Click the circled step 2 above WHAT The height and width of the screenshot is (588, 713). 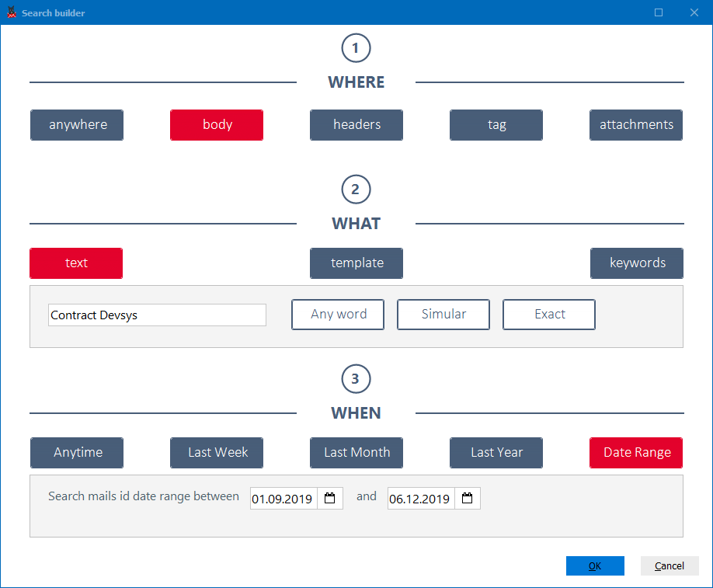[356, 189]
